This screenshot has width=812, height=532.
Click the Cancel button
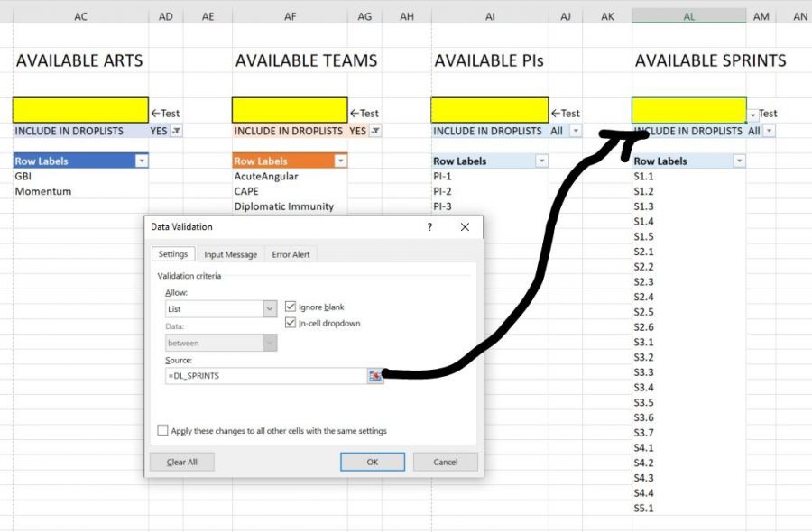[x=446, y=463]
